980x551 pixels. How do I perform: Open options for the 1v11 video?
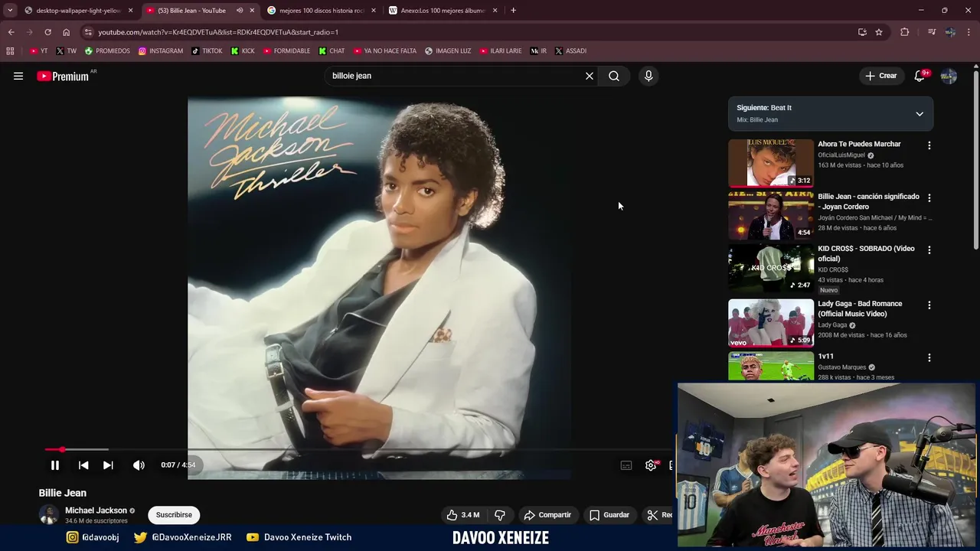click(x=929, y=357)
